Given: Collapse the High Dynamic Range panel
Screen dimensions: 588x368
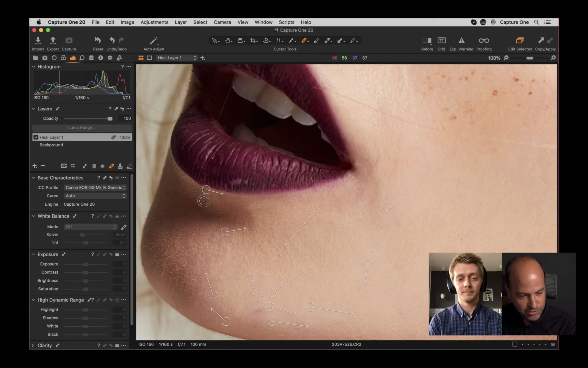Looking at the screenshot, I should pos(34,300).
